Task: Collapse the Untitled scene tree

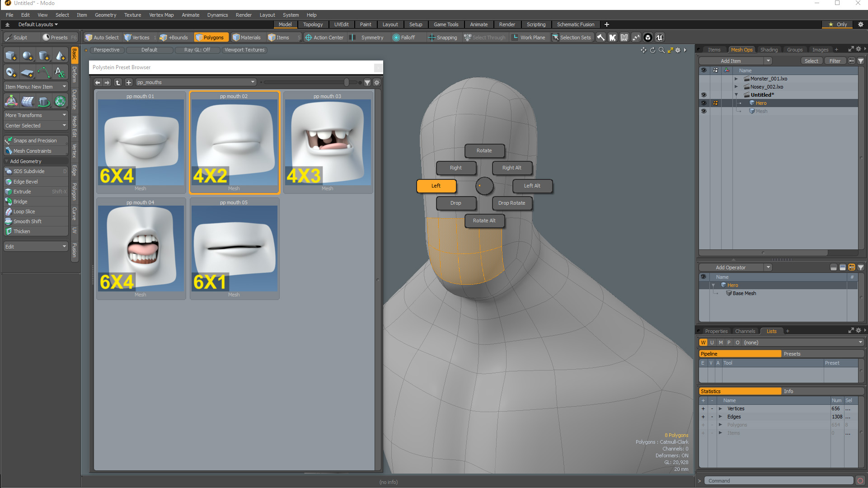Action: pos(737,95)
